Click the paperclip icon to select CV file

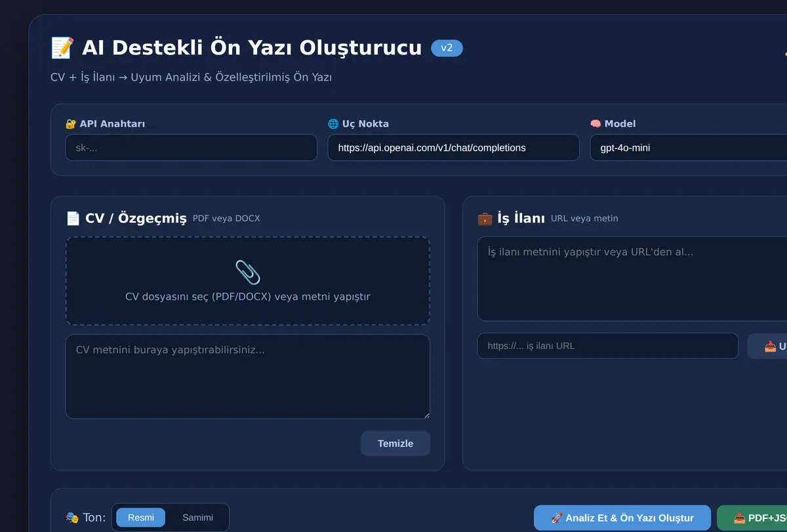point(248,272)
